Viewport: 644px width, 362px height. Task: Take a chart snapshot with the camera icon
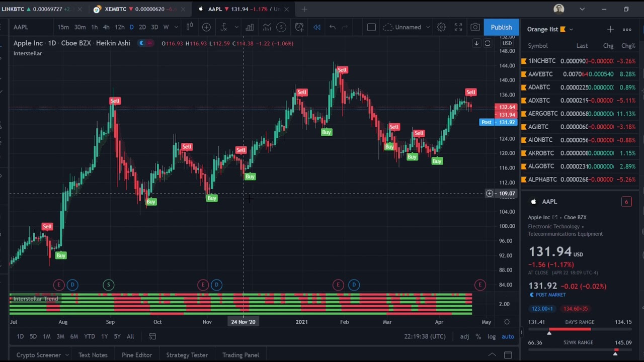(x=475, y=27)
